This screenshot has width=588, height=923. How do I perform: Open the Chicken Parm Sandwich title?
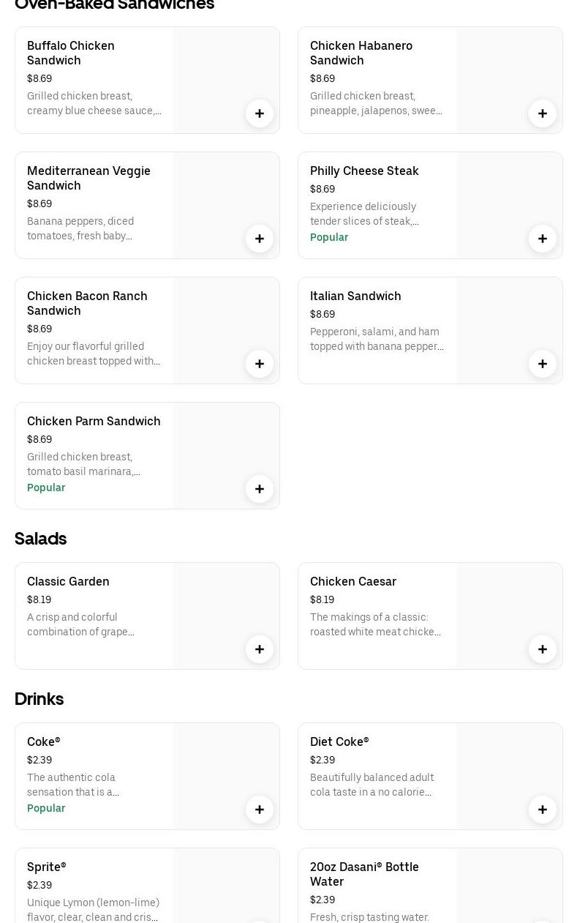pos(94,421)
